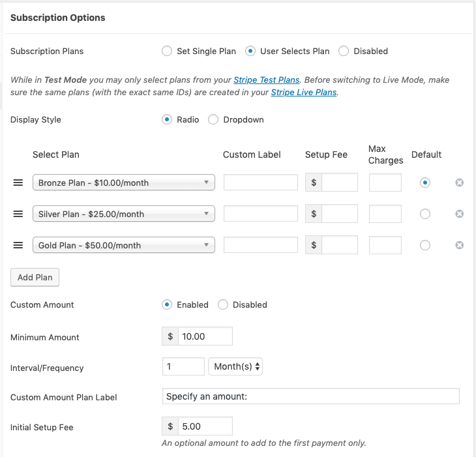476x457 pixels.
Task: Enable Custom Amount
Action: [167, 304]
